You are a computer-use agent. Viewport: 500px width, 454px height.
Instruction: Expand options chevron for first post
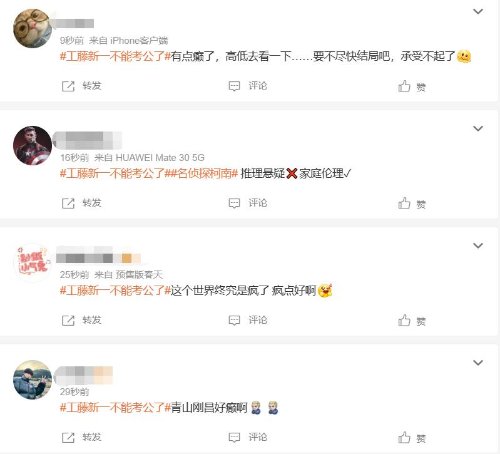[478, 12]
